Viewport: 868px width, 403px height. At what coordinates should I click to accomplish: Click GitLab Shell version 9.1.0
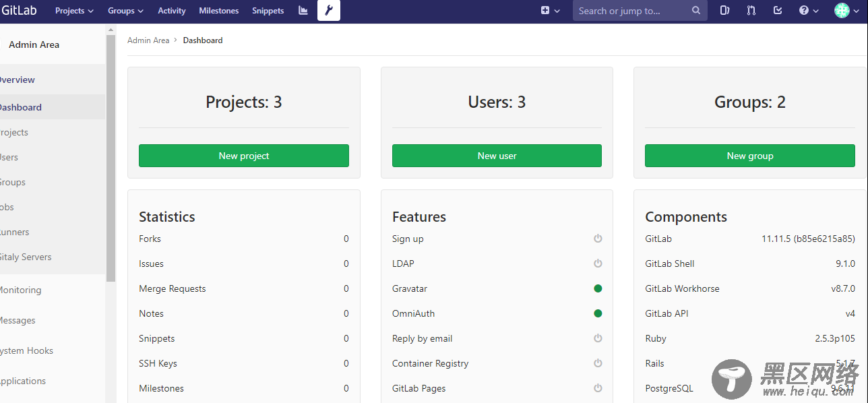coord(845,263)
